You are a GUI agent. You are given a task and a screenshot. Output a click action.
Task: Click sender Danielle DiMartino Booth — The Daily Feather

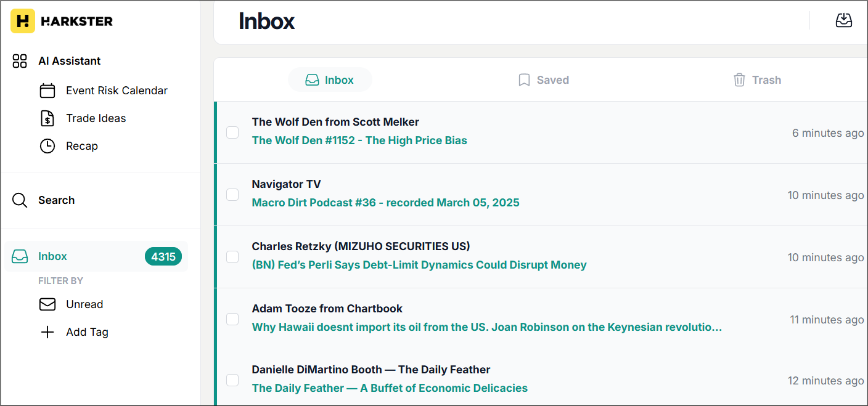point(371,370)
